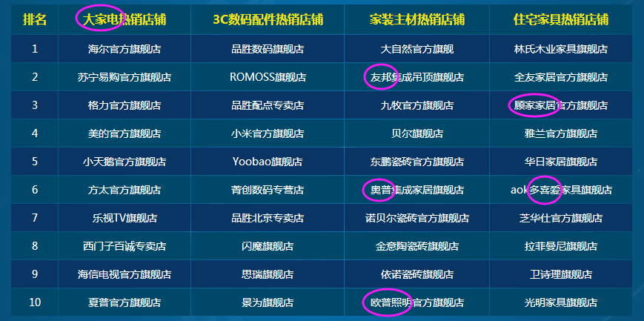This screenshot has height=321, width=644.
Task: Click 顾家家居官方旗舰店
Action: (560, 105)
